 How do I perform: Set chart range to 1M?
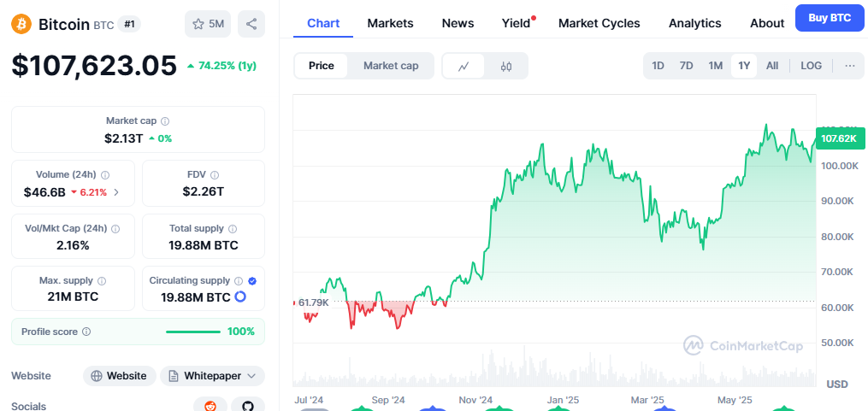coord(716,66)
